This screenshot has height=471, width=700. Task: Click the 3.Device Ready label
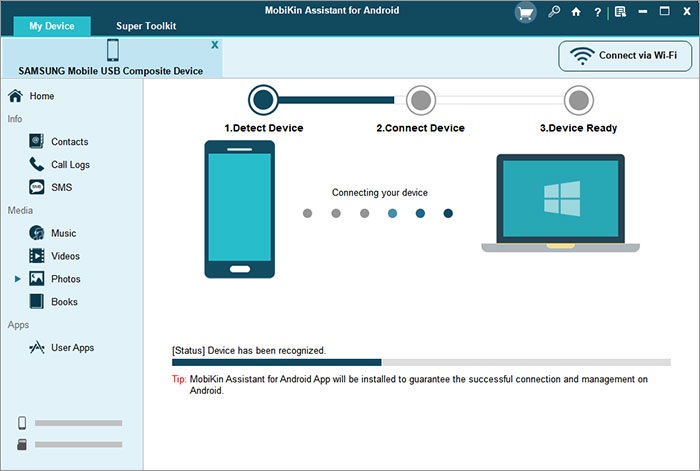tap(578, 128)
